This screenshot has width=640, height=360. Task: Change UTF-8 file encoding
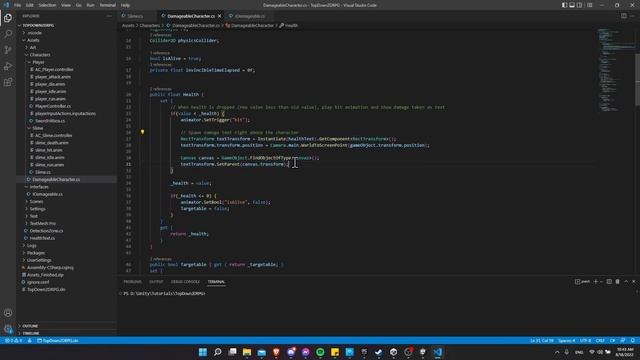tap(585, 340)
